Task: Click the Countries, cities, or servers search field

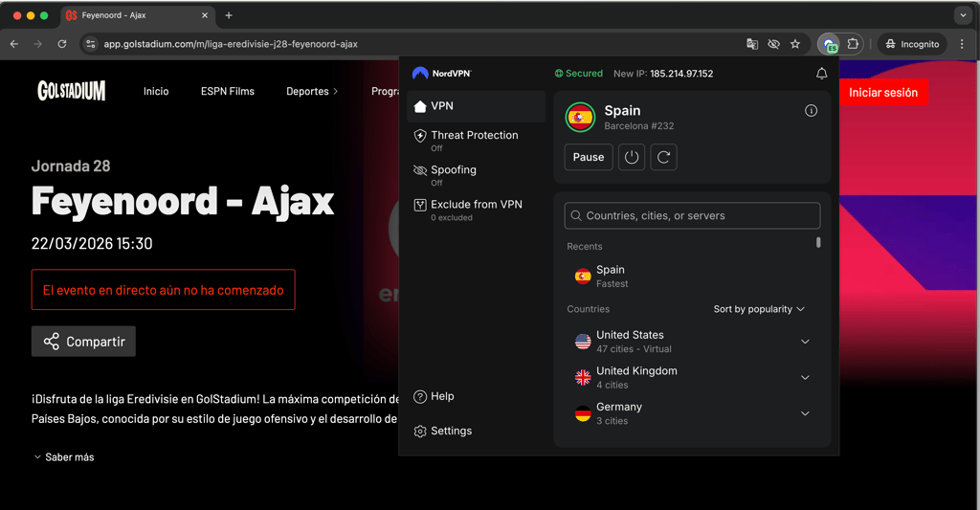Action: [692, 215]
